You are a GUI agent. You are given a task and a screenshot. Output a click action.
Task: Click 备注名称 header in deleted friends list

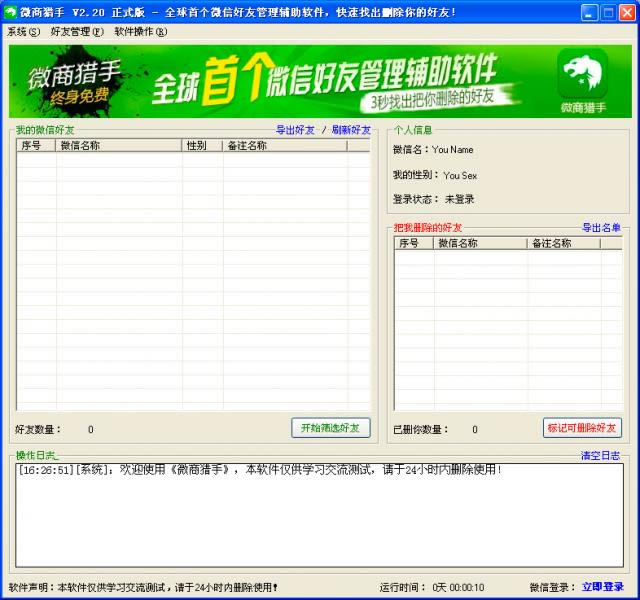tap(564, 244)
